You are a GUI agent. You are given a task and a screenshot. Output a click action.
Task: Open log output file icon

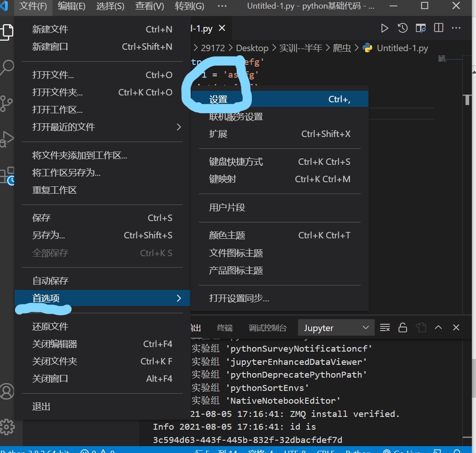pyautogui.click(x=421, y=327)
